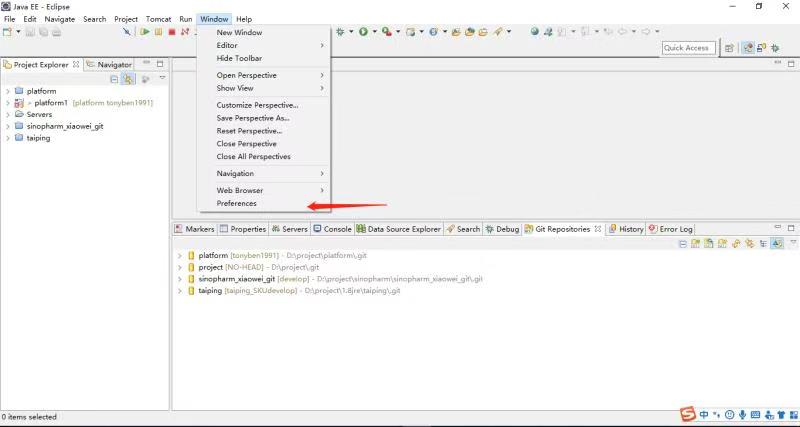The height and width of the screenshot is (427, 800).
Task: Click the Open Web Browser globe icon
Action: (x=534, y=32)
